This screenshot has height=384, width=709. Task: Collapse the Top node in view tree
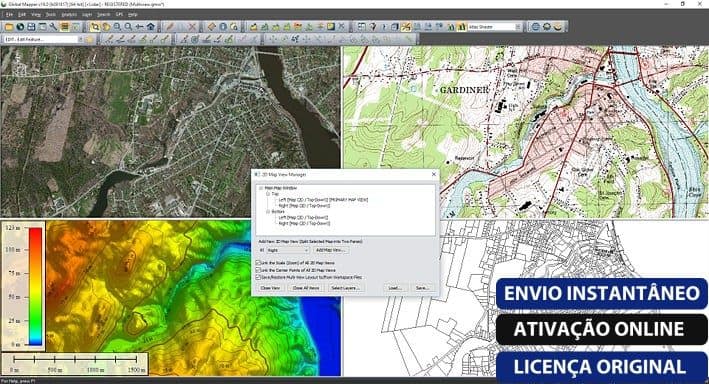point(267,194)
